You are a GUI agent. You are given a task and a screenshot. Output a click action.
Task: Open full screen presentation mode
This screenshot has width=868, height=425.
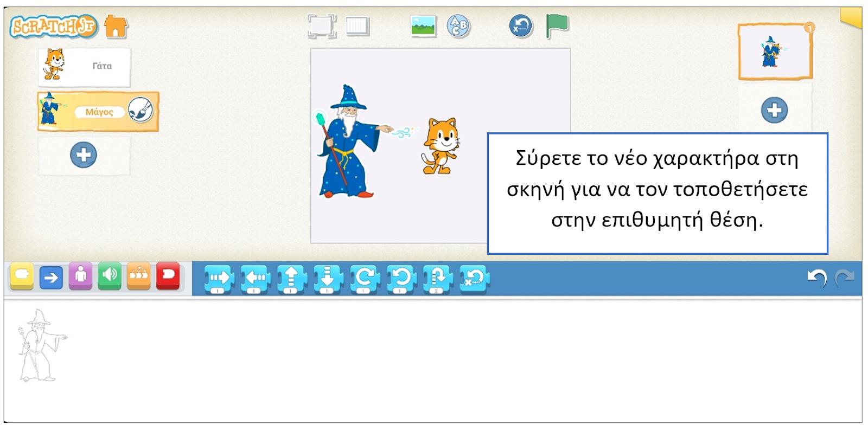[322, 26]
